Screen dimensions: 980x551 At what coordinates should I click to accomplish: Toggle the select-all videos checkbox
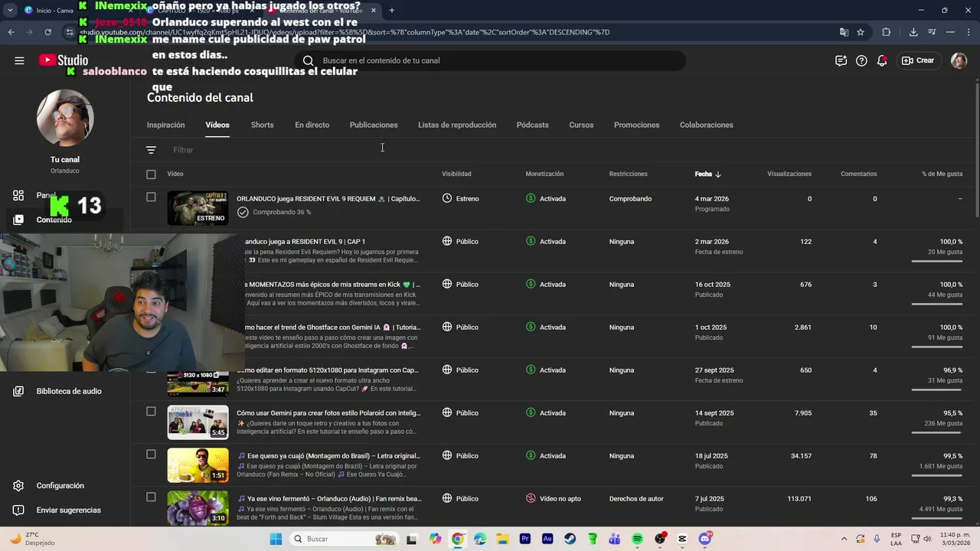(151, 174)
